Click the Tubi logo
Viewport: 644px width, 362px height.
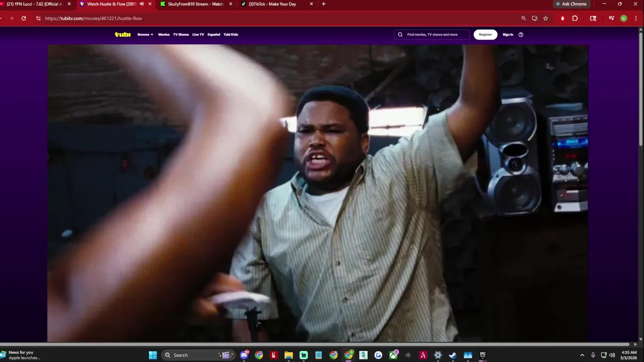click(123, 35)
